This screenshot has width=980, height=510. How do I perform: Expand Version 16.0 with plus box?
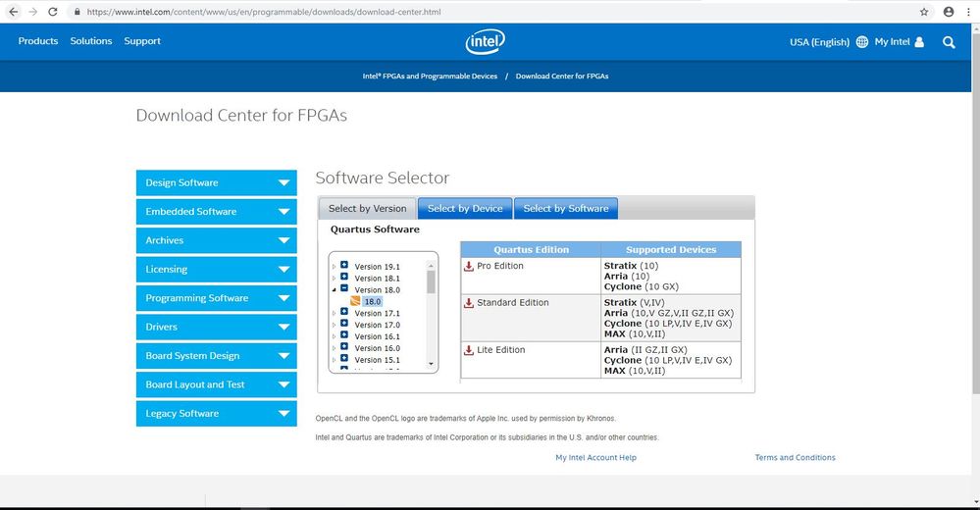pos(343,347)
